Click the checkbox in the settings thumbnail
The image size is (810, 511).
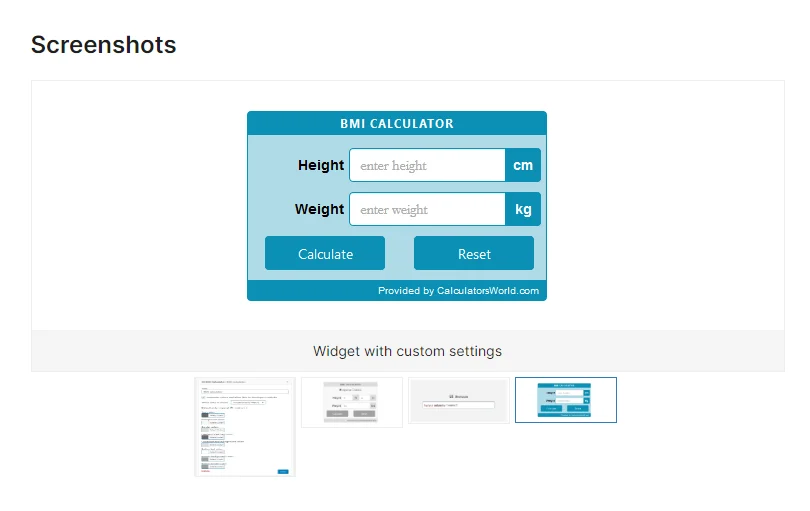click(203, 397)
